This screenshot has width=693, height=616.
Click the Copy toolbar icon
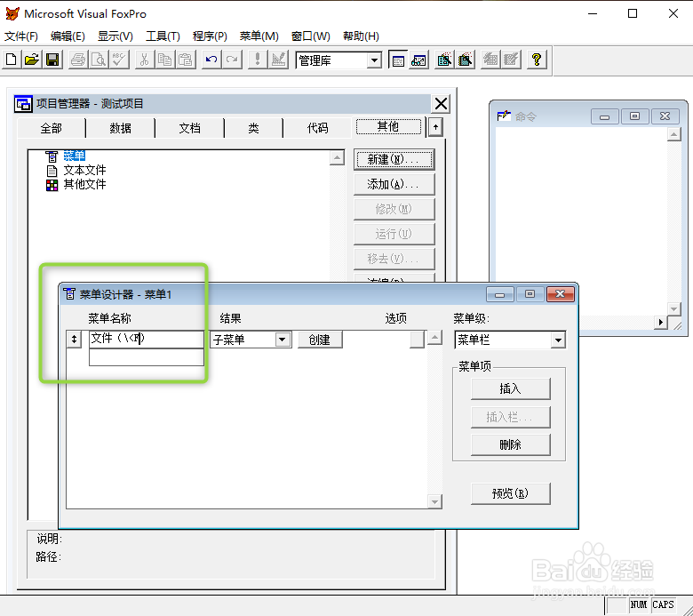click(165, 60)
